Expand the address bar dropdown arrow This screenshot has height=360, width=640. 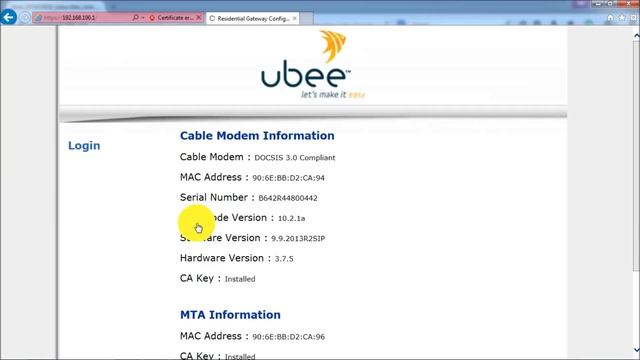click(x=143, y=18)
